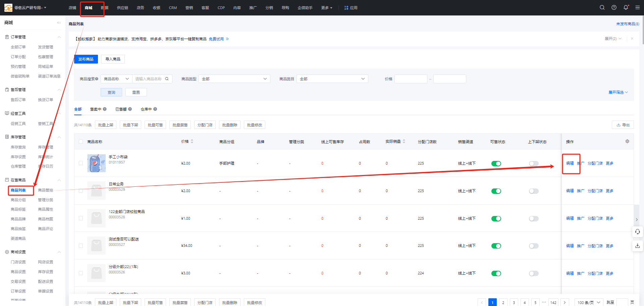
Task: Tick checkbox for 122全部门店校验商品 row
Action: coord(81,218)
